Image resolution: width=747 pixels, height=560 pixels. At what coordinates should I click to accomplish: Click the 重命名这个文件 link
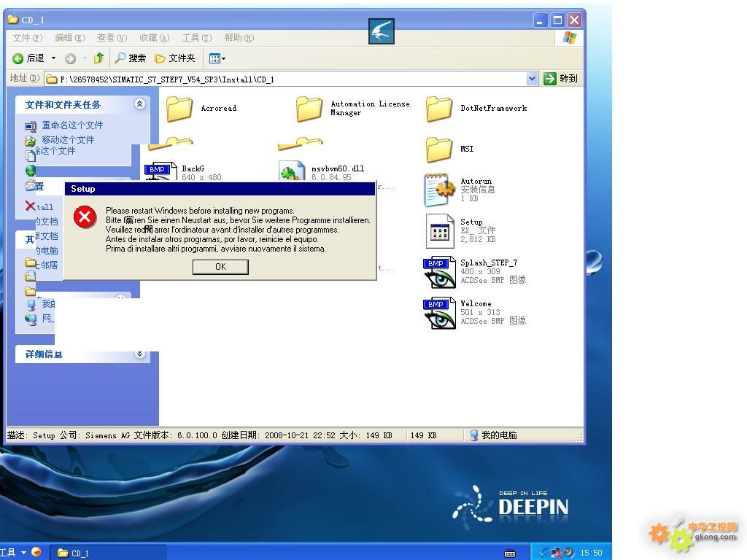(x=72, y=125)
